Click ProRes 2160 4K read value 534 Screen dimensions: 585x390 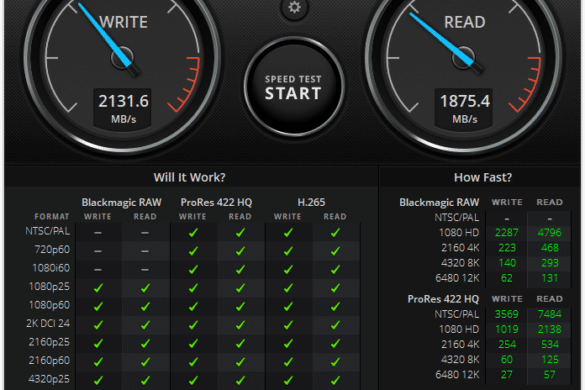[550, 344]
